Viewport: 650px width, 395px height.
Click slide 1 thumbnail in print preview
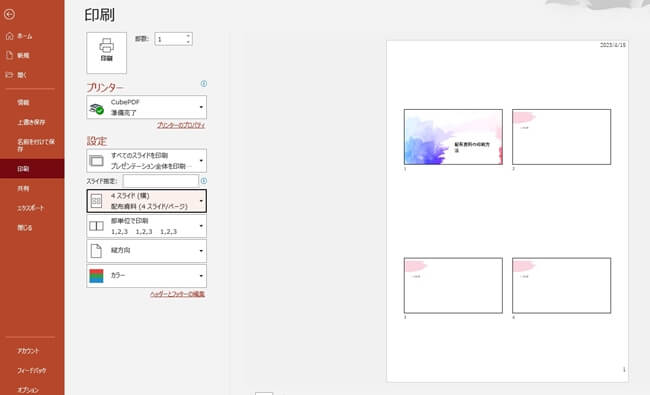453,137
